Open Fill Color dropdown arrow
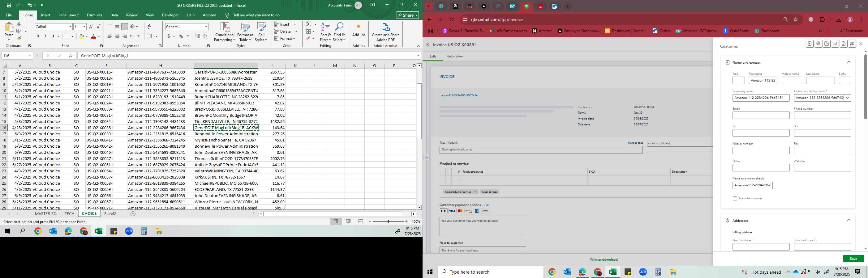 coord(87,36)
